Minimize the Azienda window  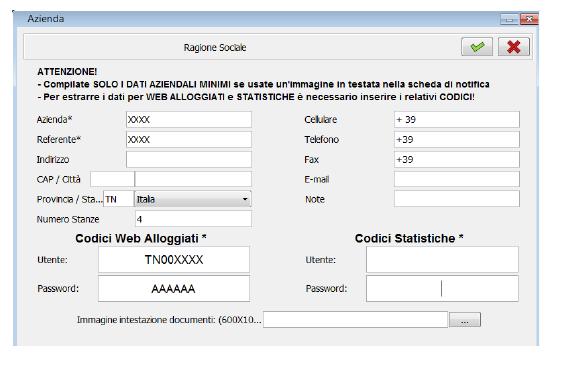point(509,19)
